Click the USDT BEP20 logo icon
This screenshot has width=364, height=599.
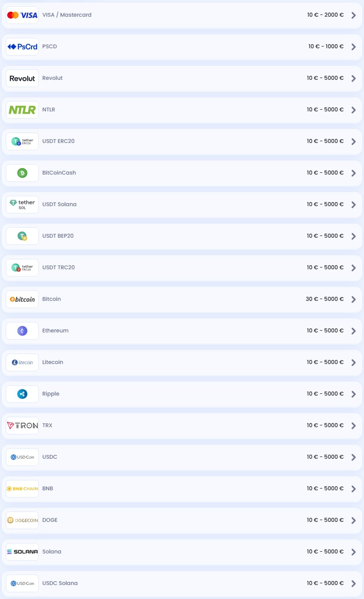pyautogui.click(x=22, y=236)
